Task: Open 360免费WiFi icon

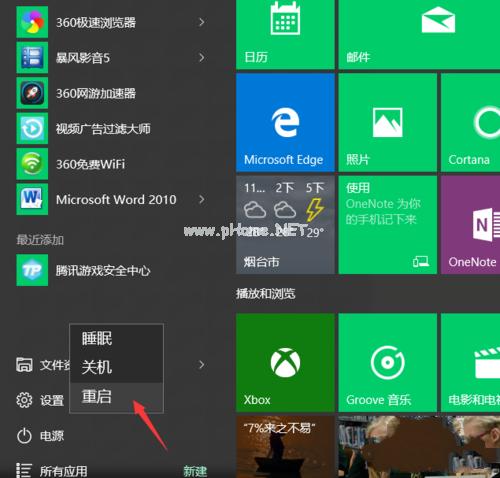Action: coord(32,164)
